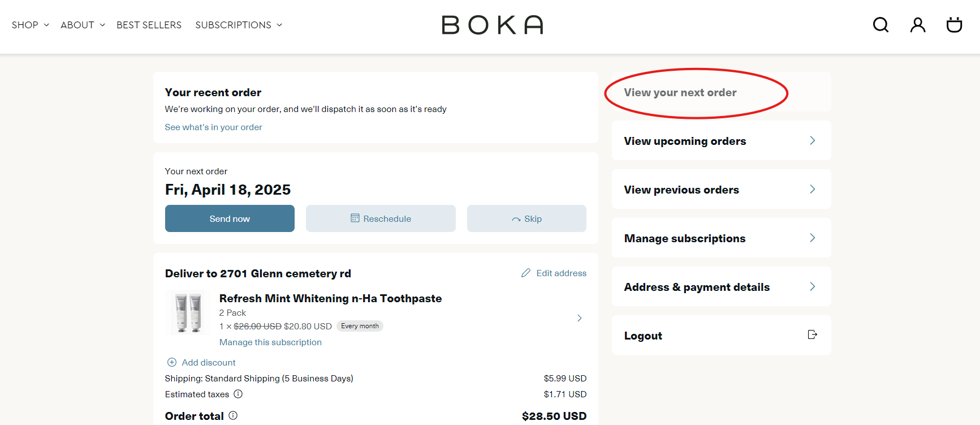
Task: Click the Reschedule button
Action: coord(381,218)
